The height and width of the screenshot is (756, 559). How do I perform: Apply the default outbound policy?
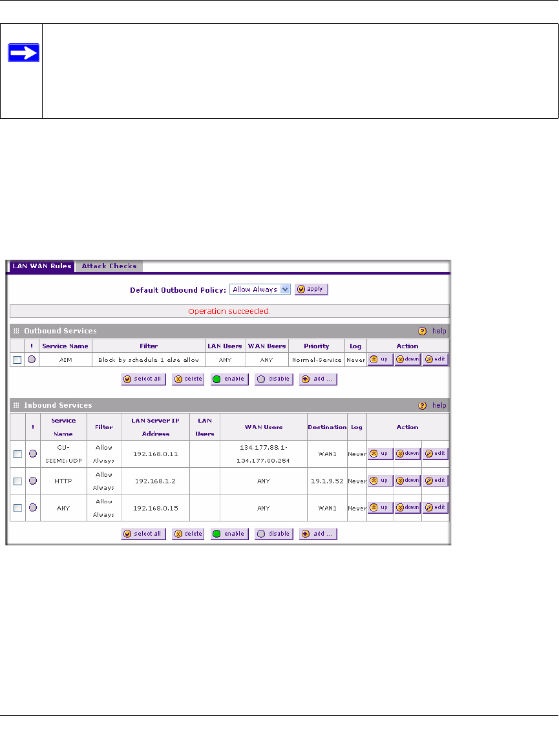click(x=311, y=289)
